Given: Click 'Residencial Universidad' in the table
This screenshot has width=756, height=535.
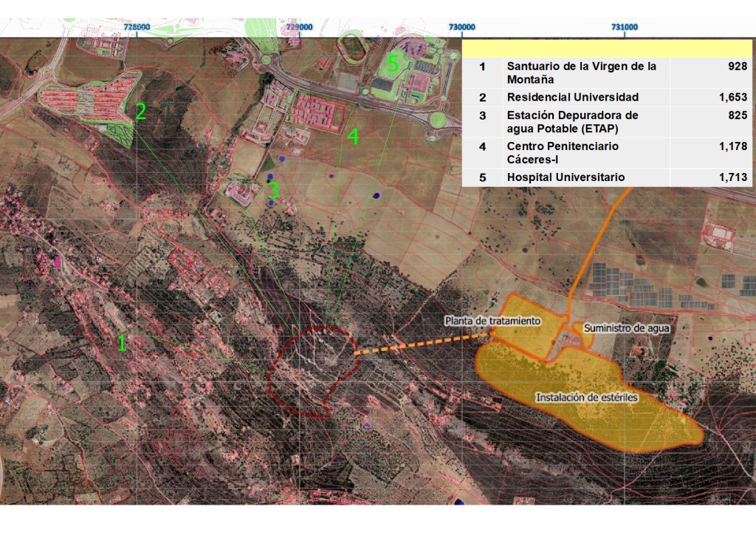Looking at the screenshot, I should [x=572, y=98].
